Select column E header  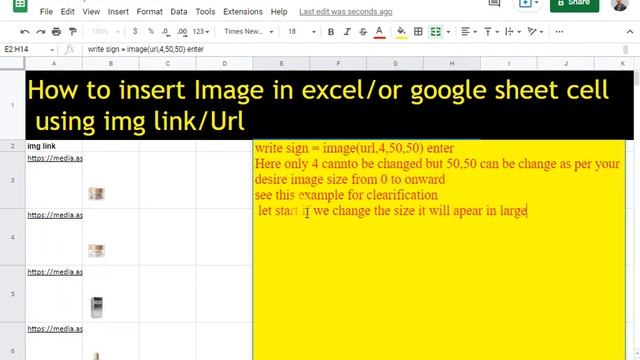tap(281, 64)
